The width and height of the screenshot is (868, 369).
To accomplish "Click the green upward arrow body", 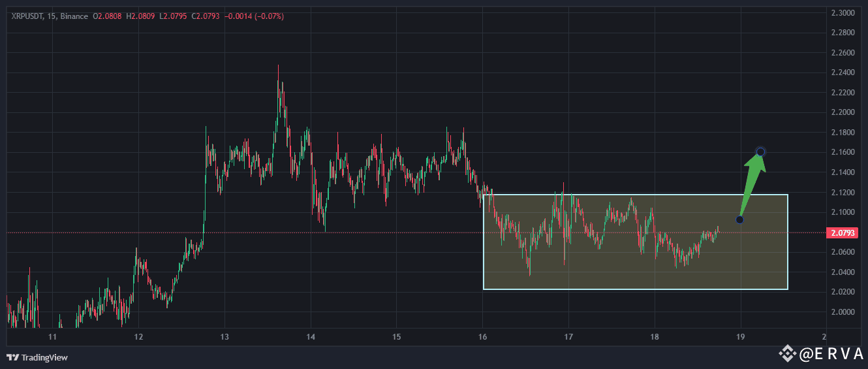I will point(751,184).
